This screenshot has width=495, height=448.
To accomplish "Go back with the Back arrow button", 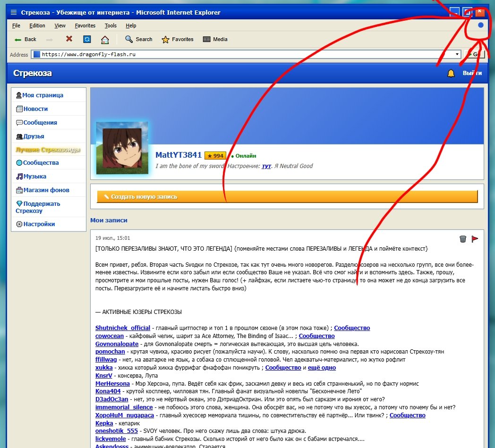I will (25, 40).
